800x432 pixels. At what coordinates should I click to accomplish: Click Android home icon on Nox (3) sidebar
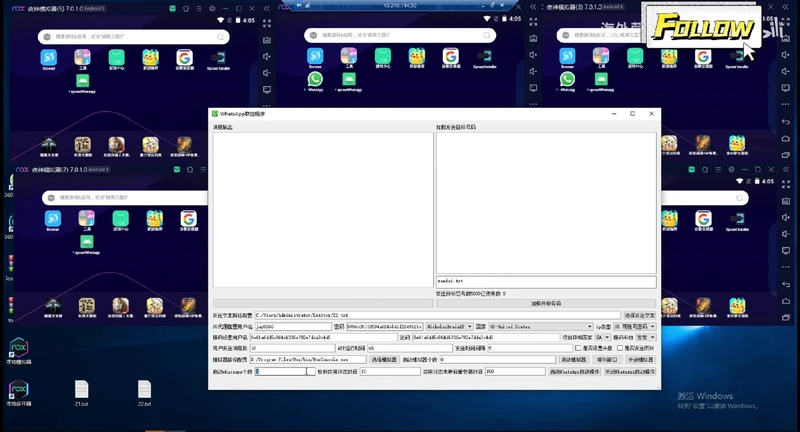coord(786,138)
